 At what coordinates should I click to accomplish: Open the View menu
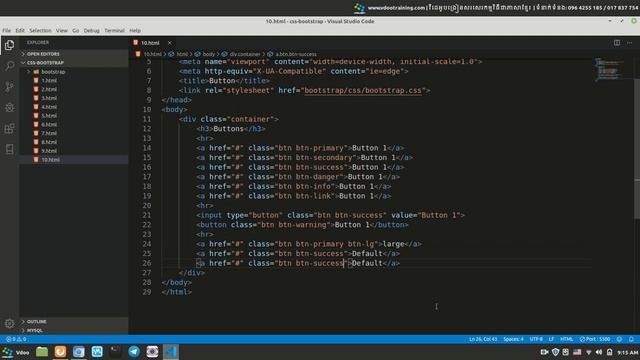tap(62, 31)
